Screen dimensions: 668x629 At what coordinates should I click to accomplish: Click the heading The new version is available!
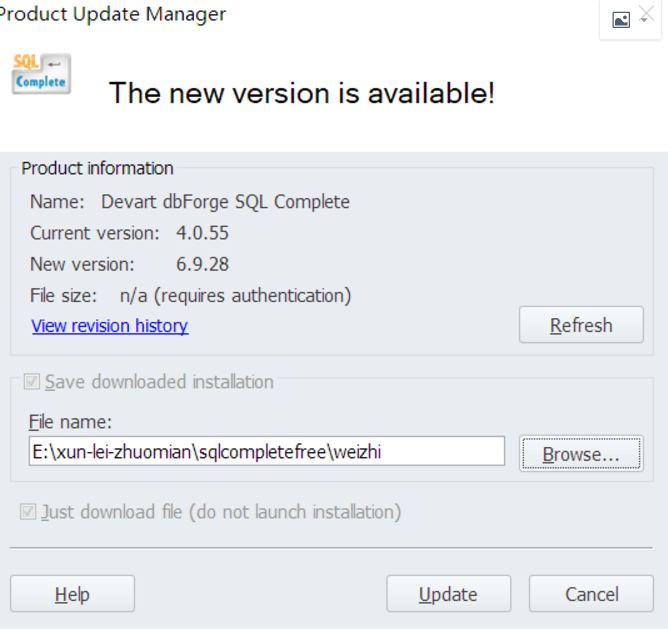point(302,93)
